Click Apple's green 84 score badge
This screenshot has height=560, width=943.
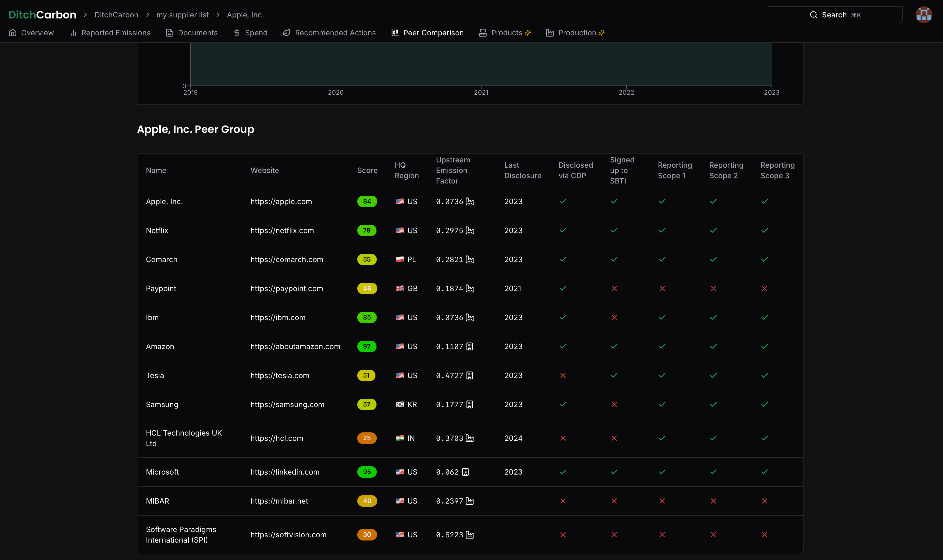(367, 201)
